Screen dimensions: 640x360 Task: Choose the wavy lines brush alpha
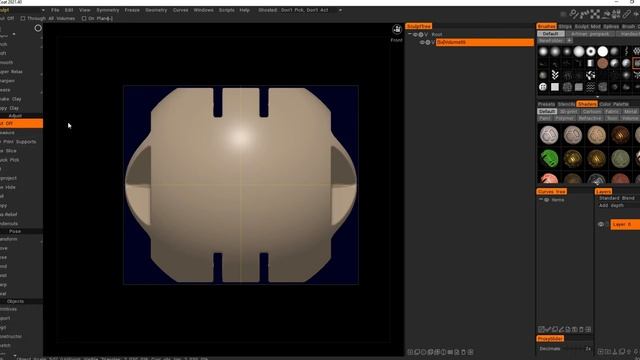[591, 87]
